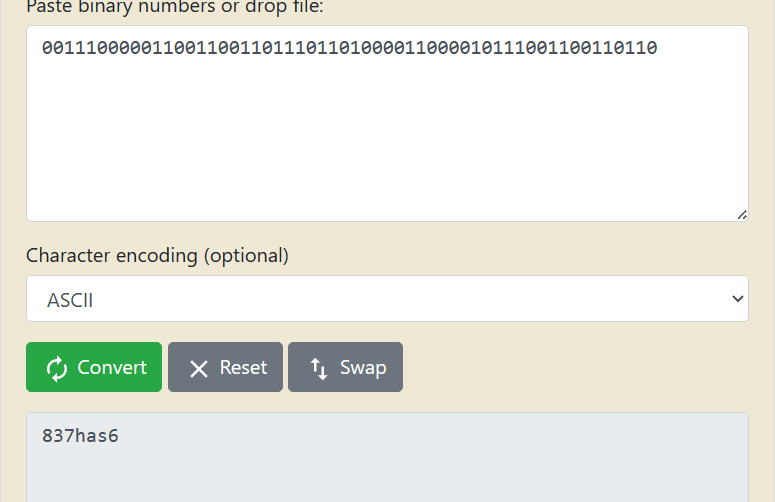Expand encoding list via the chevron arrow

point(737,298)
